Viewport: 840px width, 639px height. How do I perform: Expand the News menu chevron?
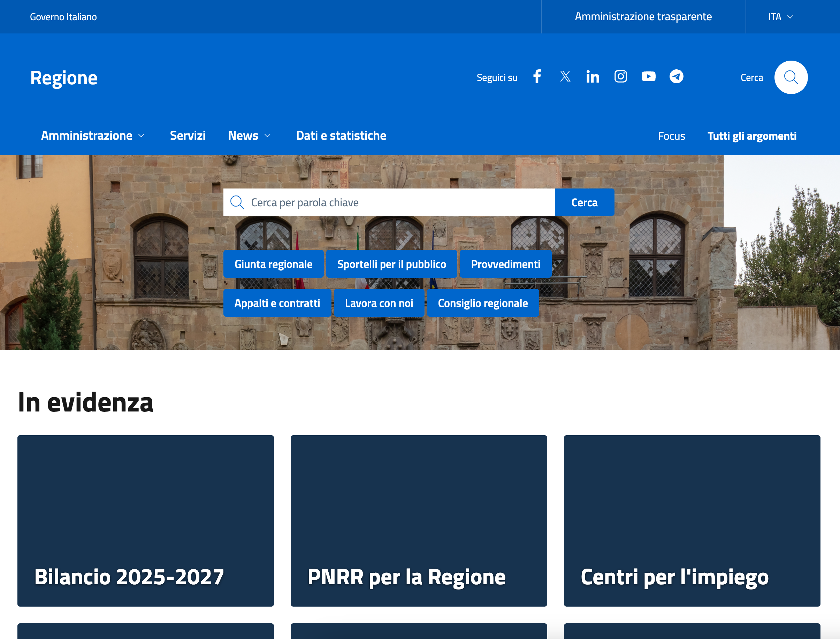click(x=267, y=136)
